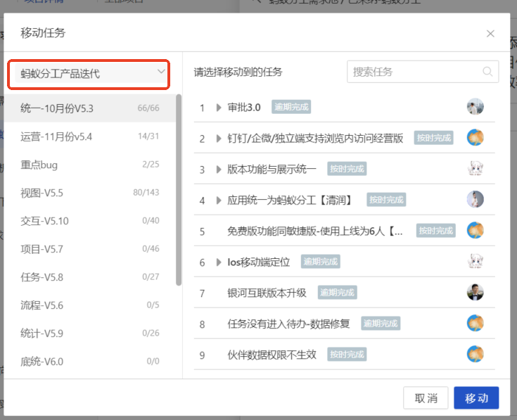Click assignee avatar on 审批3.0 row
Viewport: 517px width, 420px height.
475,106
